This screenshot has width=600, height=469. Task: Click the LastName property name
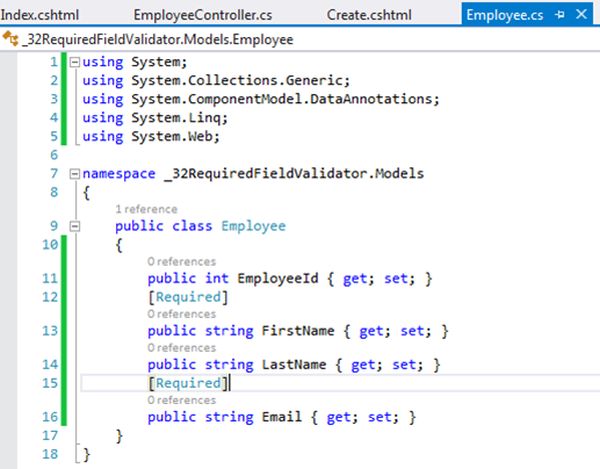click(294, 364)
